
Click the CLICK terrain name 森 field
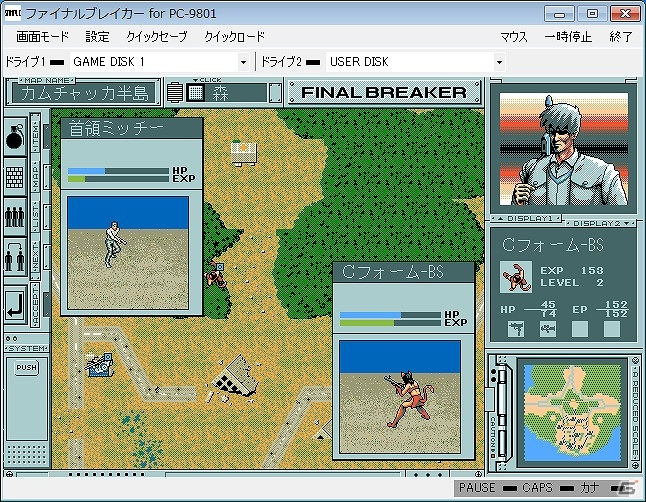click(x=236, y=93)
